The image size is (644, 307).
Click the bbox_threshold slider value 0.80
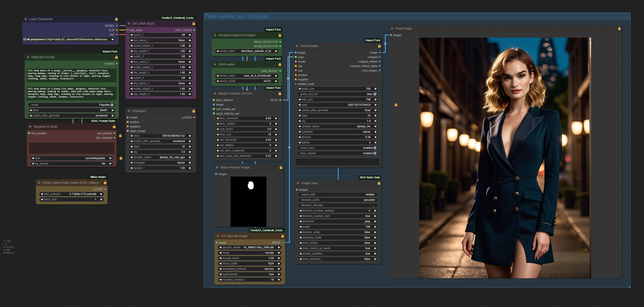pos(246,119)
